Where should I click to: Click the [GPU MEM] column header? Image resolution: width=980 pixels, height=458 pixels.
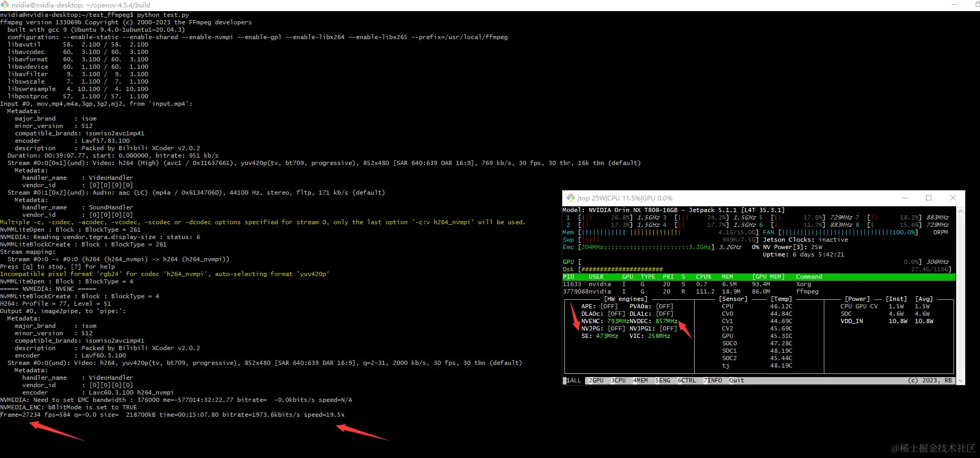[768, 277]
